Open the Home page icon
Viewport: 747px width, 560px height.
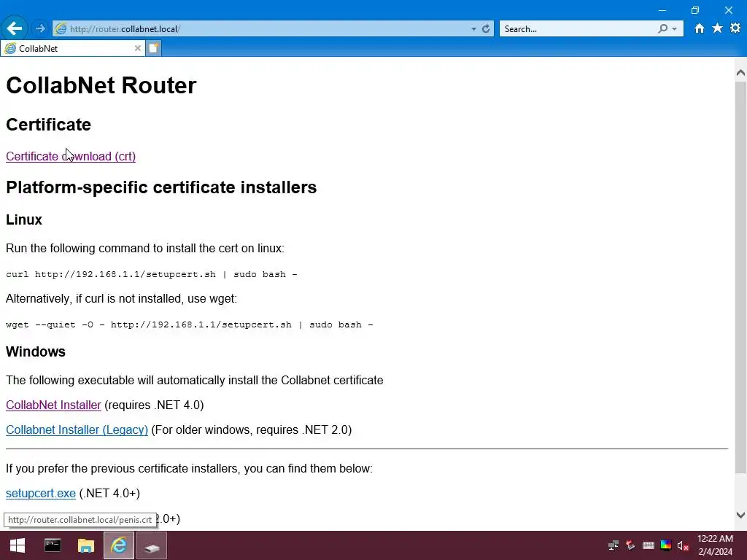[699, 28]
